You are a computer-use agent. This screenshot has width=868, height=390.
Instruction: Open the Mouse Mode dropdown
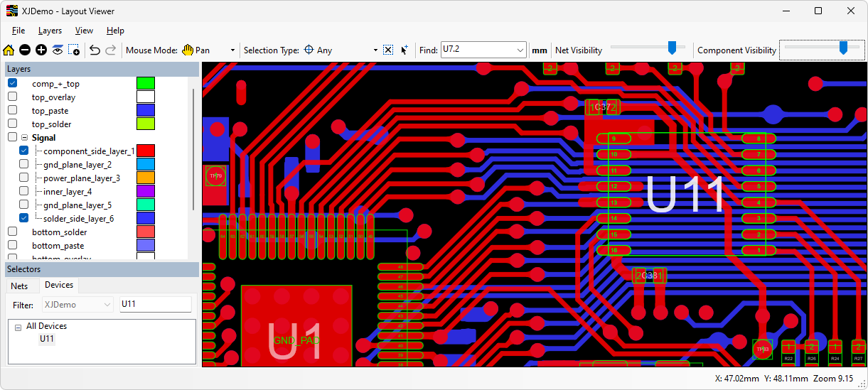click(x=232, y=50)
